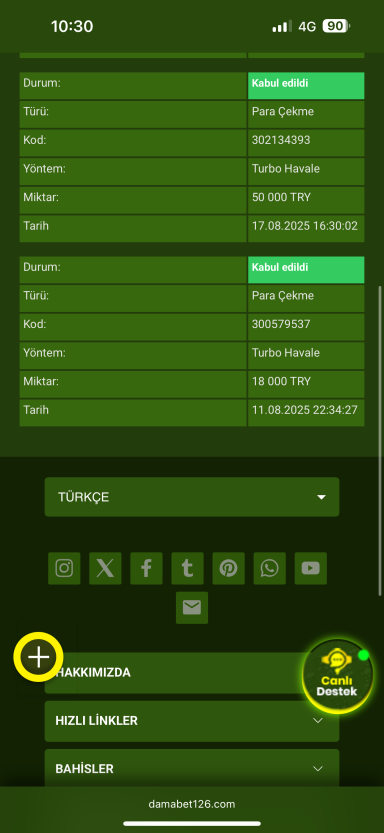Screen dimensions: 384x833
Task: Expand the HIZLI LİNKLER section
Action: pyautogui.click(x=192, y=721)
